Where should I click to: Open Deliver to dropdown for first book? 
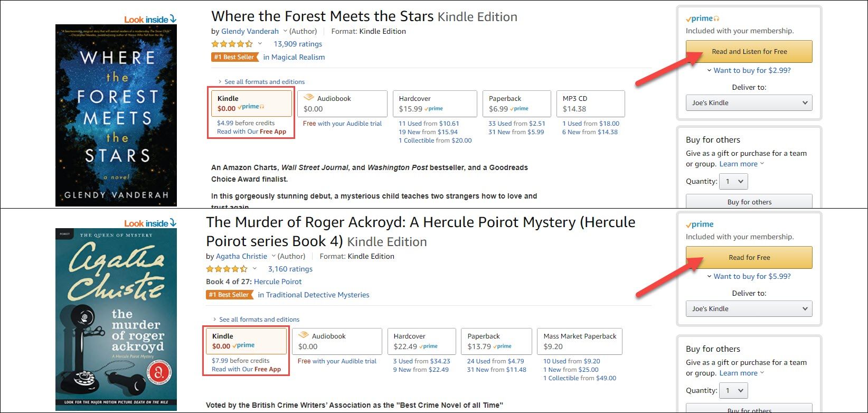coord(749,102)
